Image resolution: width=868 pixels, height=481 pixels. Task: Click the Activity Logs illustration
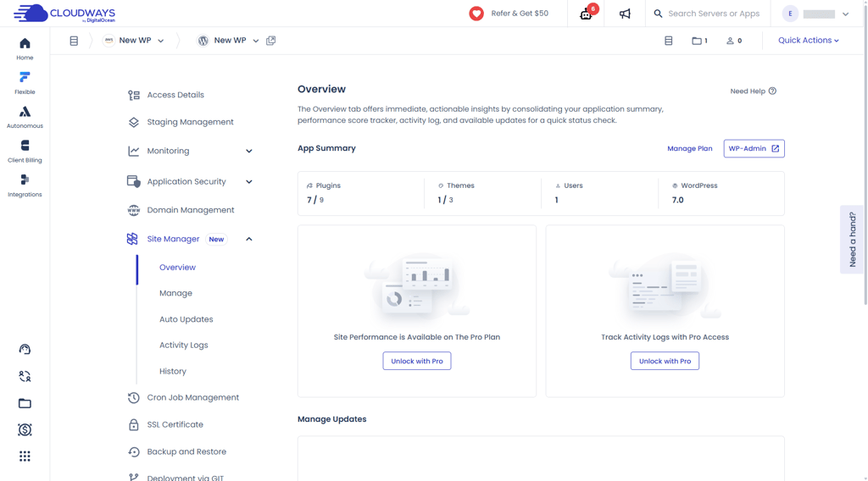665,287
